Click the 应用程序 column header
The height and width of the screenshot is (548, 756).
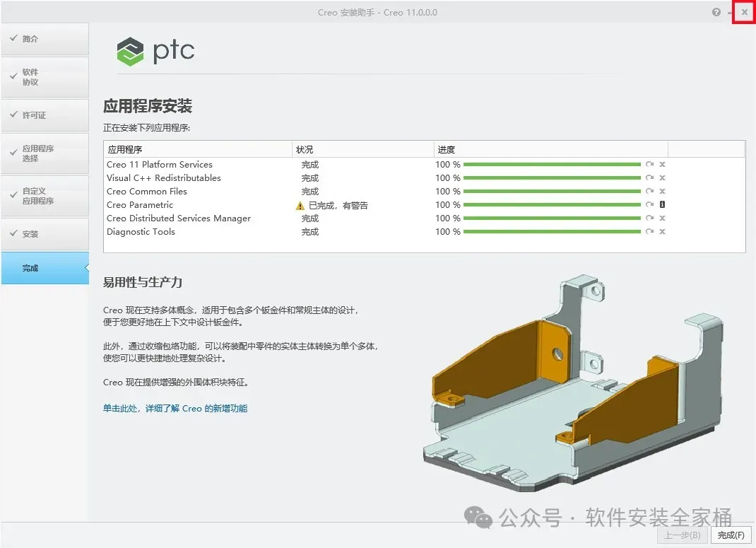coord(198,149)
